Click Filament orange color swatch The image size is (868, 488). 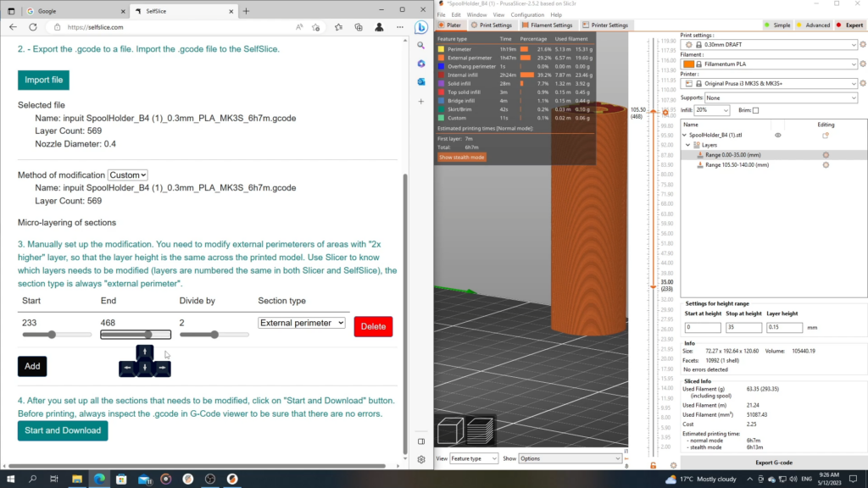688,64
